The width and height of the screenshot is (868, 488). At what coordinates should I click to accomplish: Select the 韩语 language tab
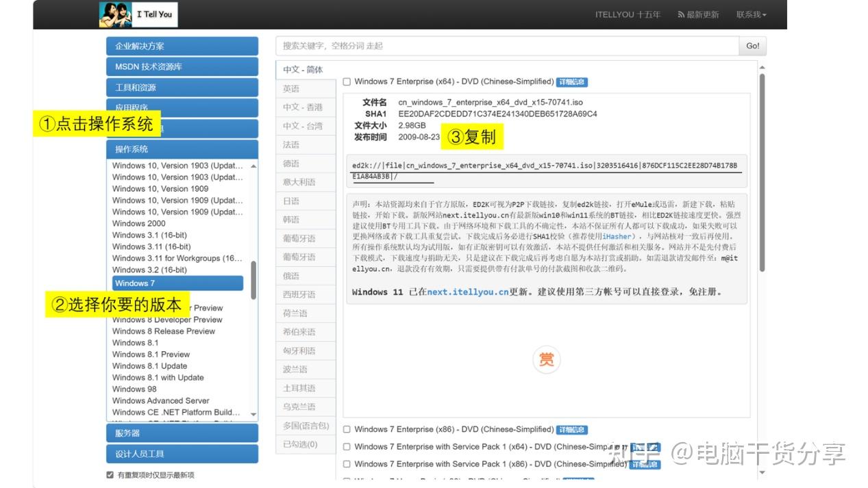pos(306,220)
